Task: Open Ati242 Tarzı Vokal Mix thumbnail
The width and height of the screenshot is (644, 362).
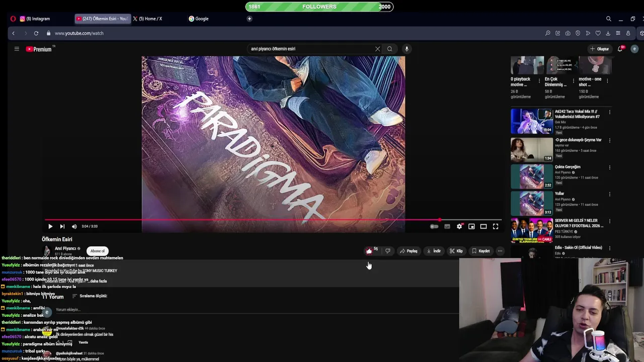Action: click(532, 121)
